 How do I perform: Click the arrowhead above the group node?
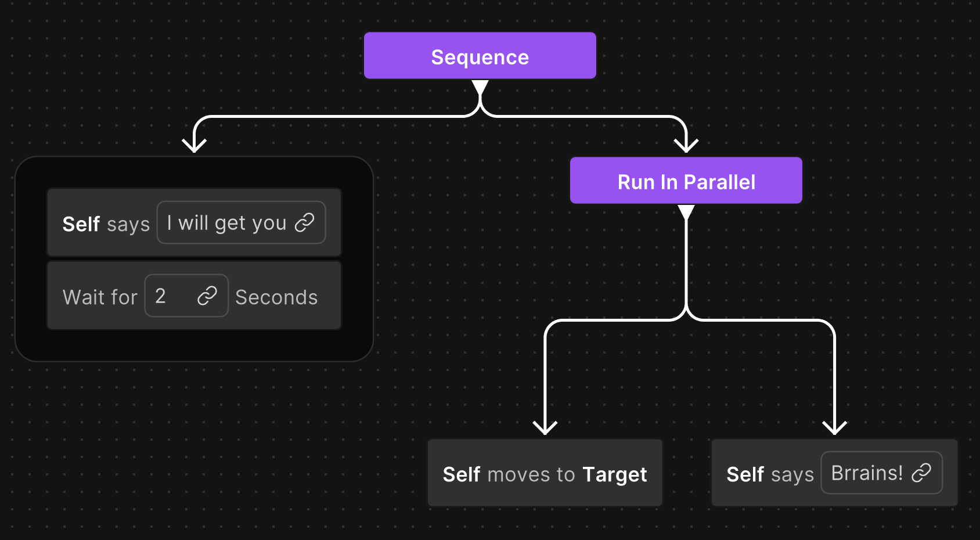coord(193,142)
